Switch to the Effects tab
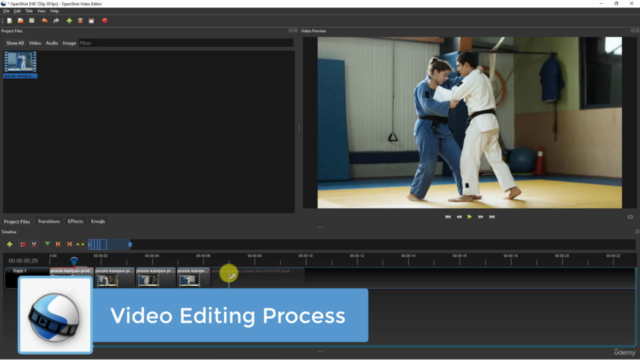 (x=76, y=221)
